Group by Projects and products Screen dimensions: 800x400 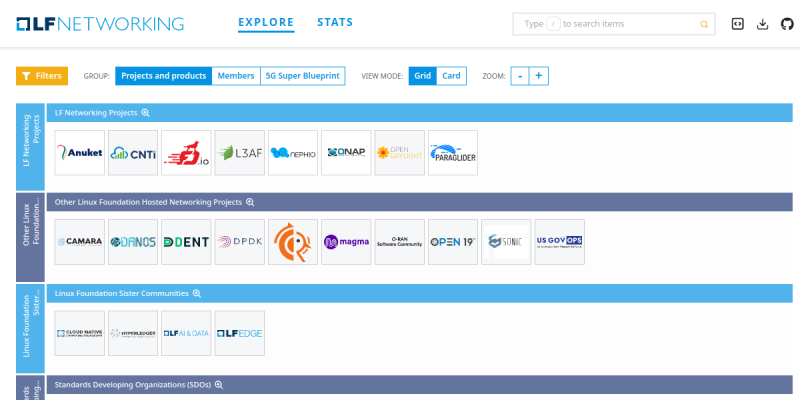click(164, 76)
